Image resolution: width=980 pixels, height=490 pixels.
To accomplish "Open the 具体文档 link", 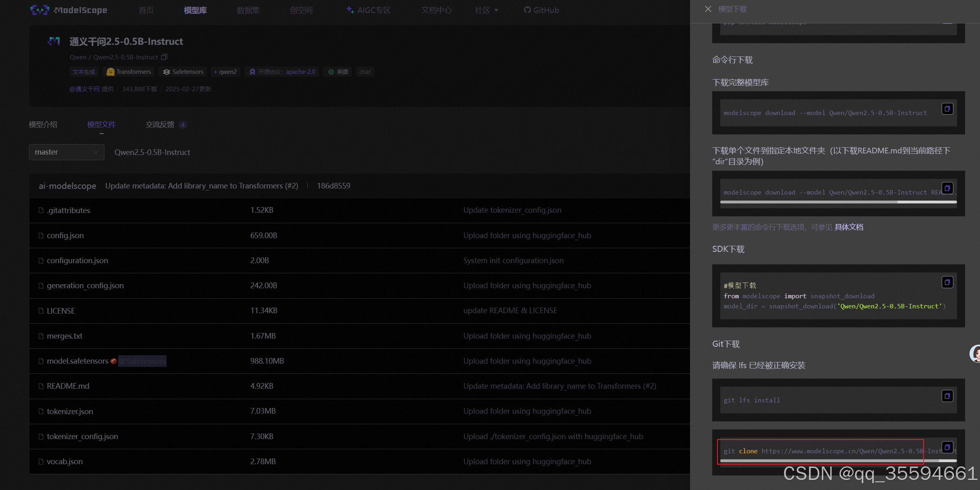I will click(849, 227).
